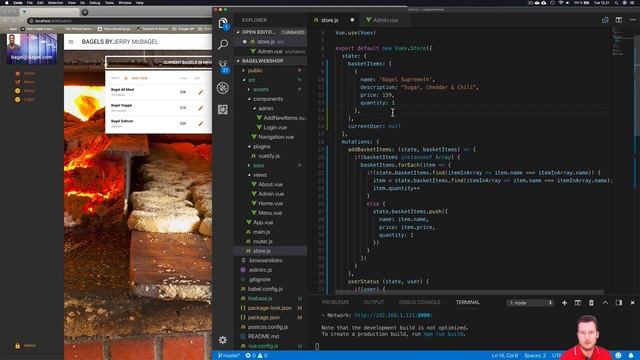This screenshot has width=640, height=360.
Task: Edit Bagel Salmon with pencil icon
Action: point(200,124)
